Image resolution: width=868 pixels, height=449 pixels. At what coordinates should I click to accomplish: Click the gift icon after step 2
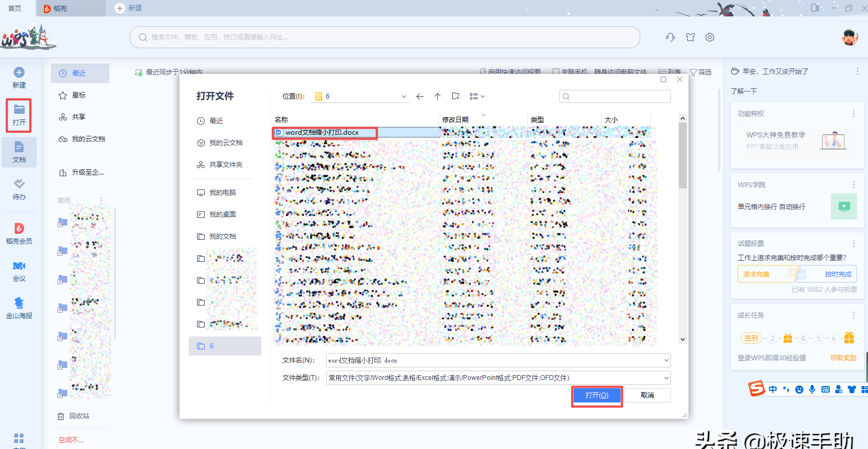tap(788, 338)
